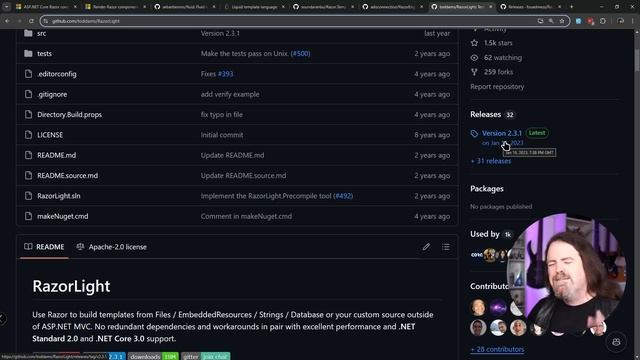Reload the page with refresh icon
The height and width of the screenshot is (360, 640).
31,21
